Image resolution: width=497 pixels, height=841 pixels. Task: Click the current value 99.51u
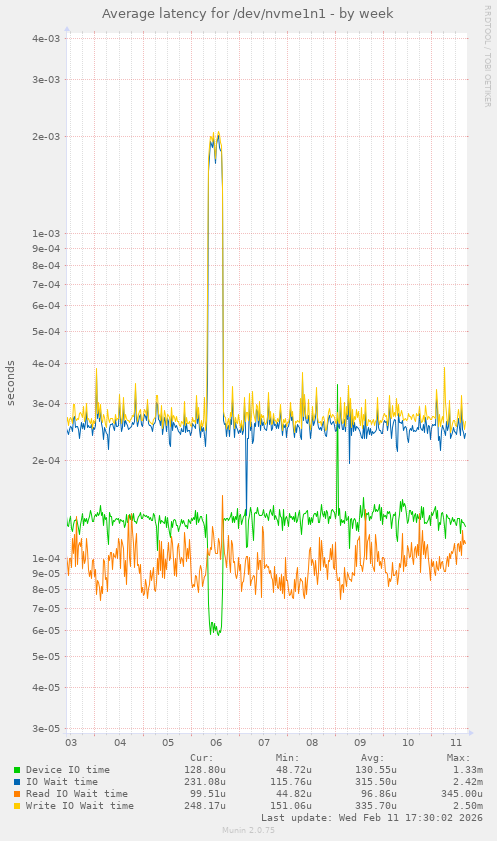[208, 793]
